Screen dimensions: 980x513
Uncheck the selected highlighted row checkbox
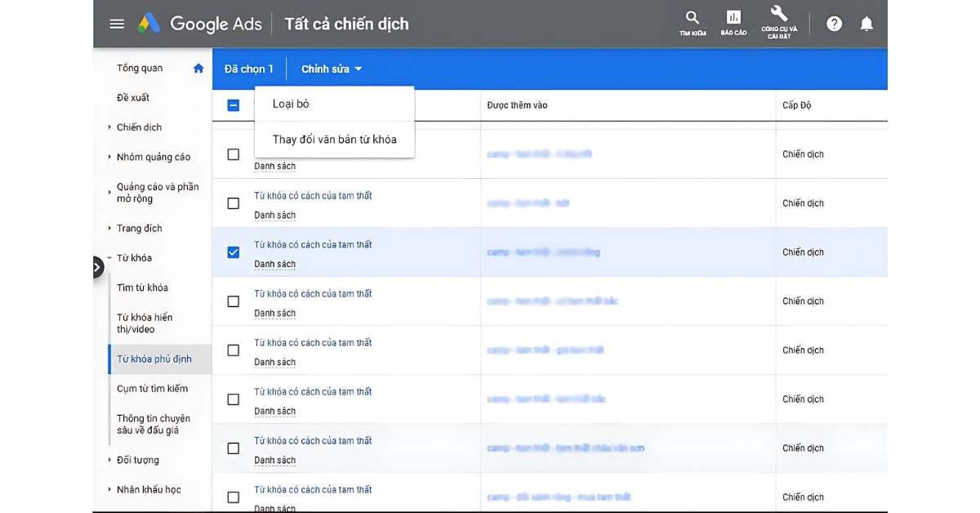[234, 252]
